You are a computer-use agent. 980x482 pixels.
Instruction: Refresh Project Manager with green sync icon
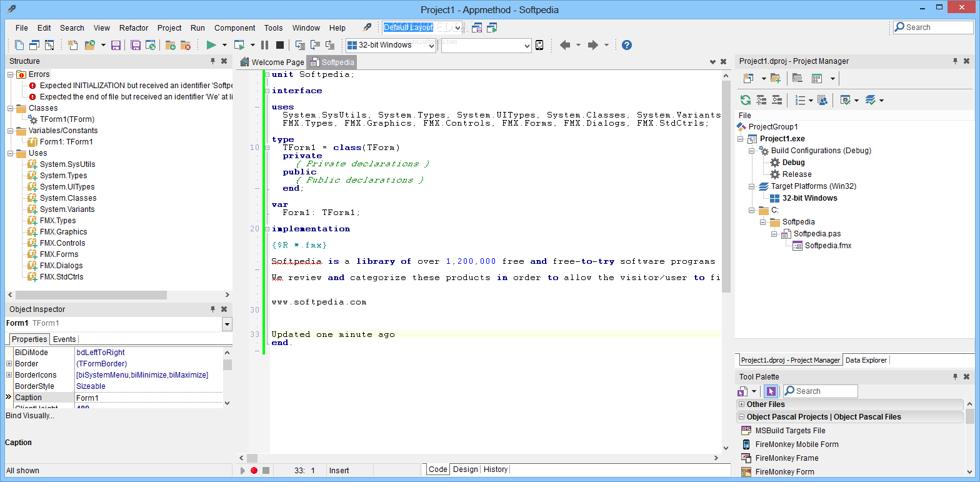(746, 100)
